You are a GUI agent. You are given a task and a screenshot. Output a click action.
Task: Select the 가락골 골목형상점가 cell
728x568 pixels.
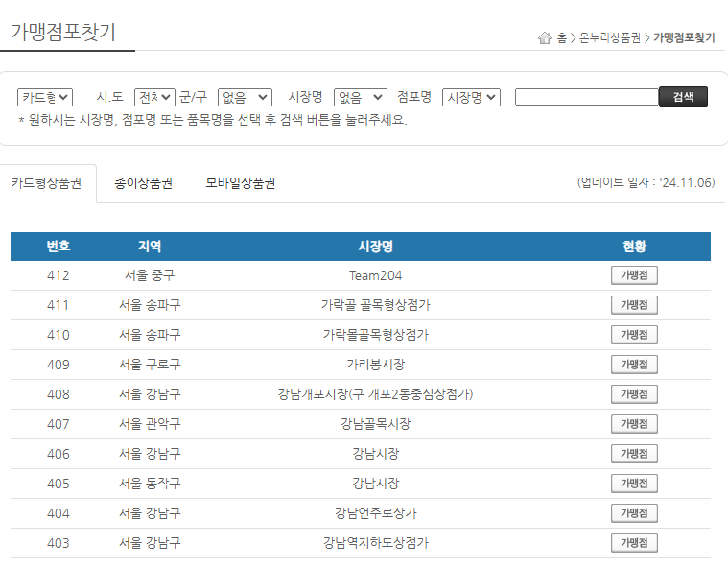pos(376,305)
